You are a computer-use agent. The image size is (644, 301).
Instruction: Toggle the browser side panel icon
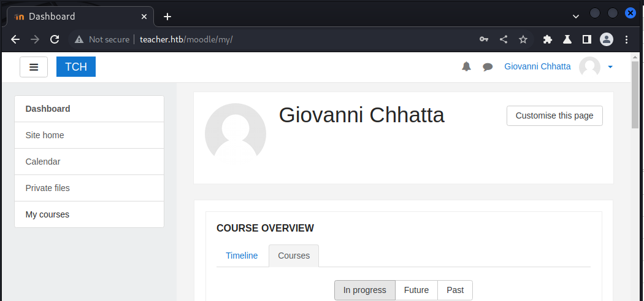pyautogui.click(x=587, y=39)
